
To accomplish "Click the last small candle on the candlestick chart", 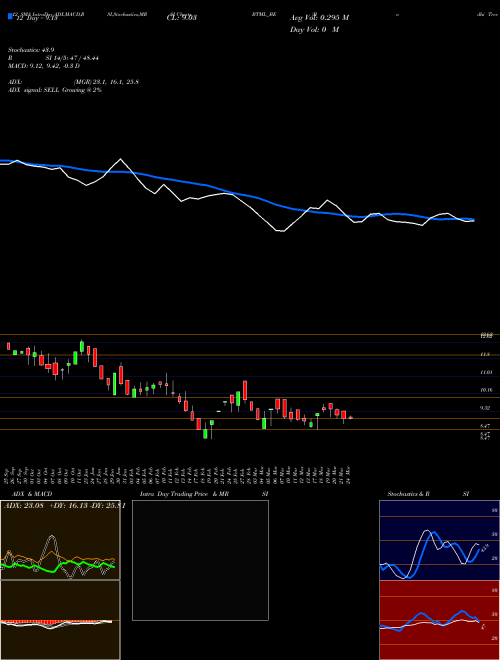I will (x=350, y=418).
